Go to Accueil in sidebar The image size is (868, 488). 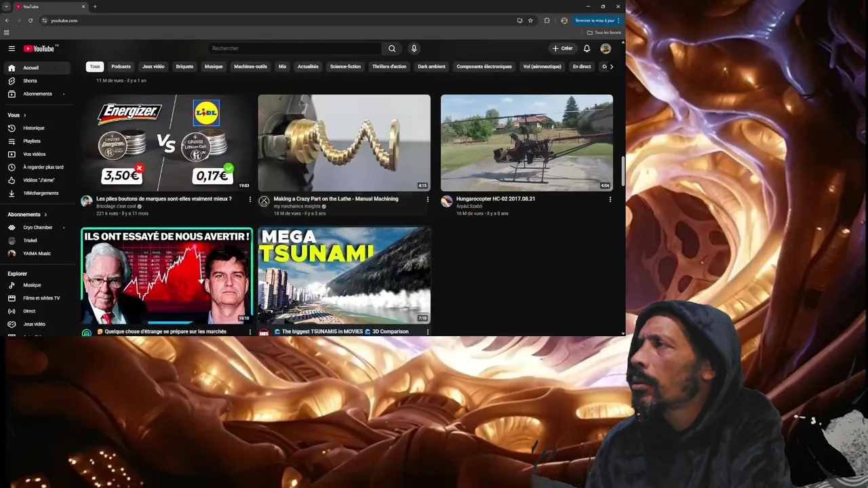click(x=38, y=68)
